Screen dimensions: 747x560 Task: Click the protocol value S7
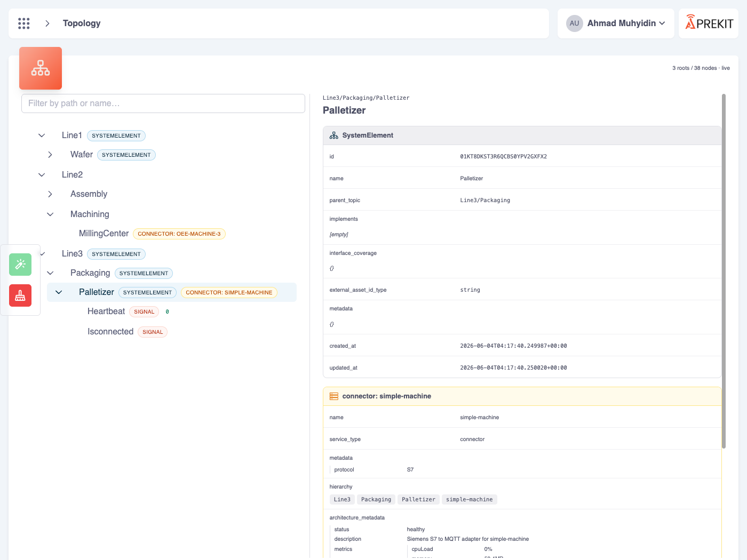coord(410,470)
